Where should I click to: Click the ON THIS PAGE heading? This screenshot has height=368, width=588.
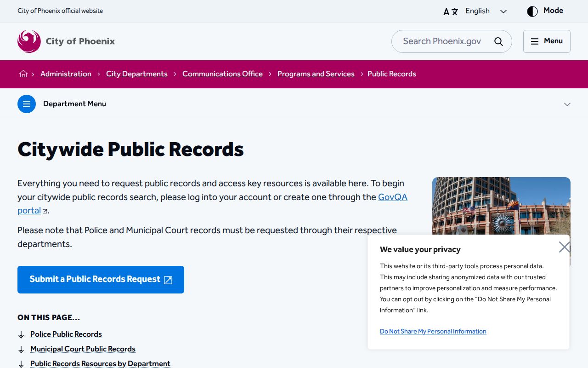(x=49, y=317)
